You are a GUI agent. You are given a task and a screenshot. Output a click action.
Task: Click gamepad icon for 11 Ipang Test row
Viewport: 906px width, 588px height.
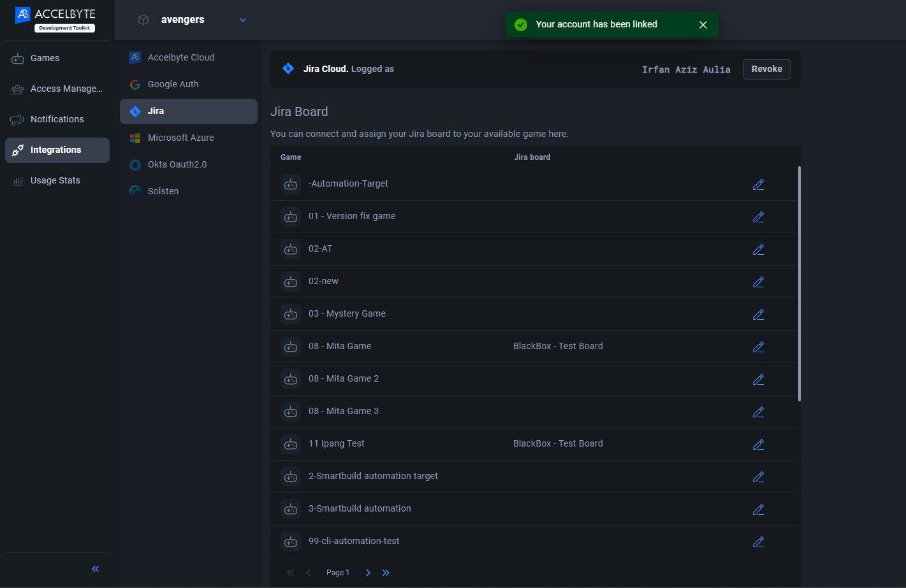291,444
